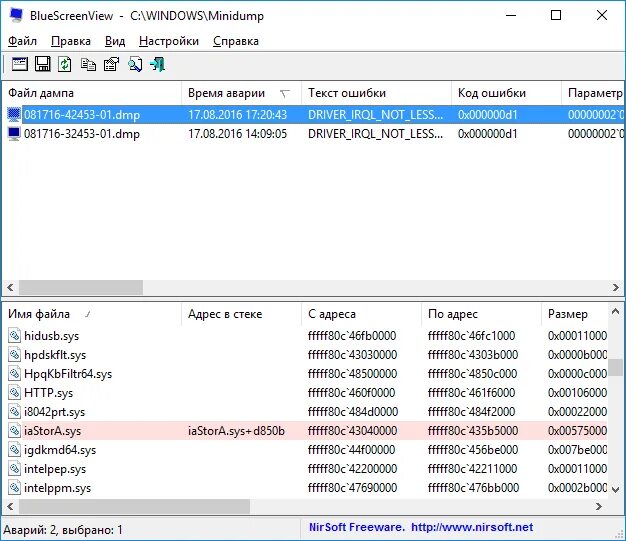Sort by the Текст ошибки column header
This screenshot has width=626, height=541.
click(x=376, y=93)
